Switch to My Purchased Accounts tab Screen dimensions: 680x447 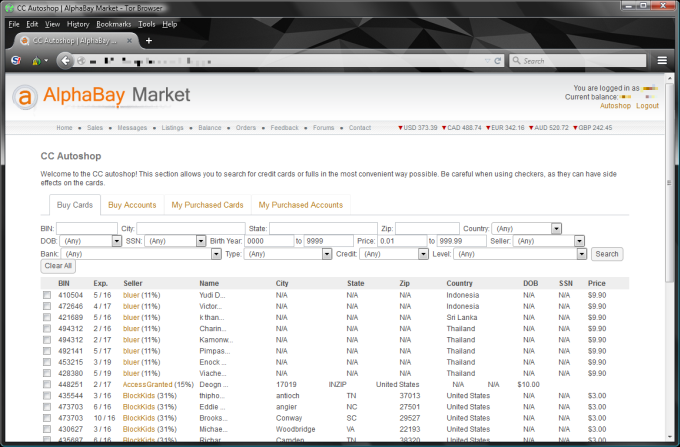click(301, 205)
